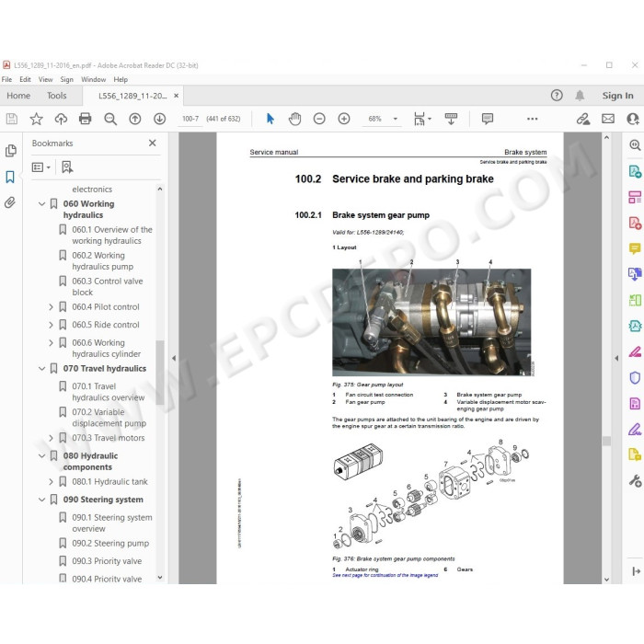Image resolution: width=644 pixels, height=644 pixels.
Task: Click the share with others icon
Action: [x=633, y=119]
